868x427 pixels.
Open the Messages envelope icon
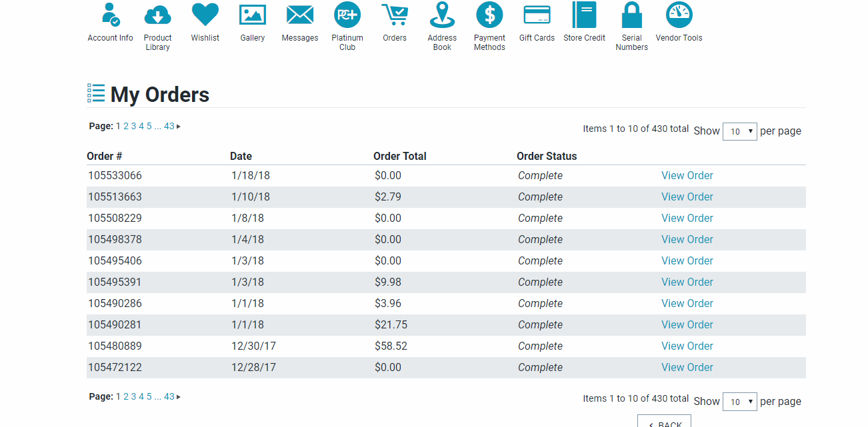tap(300, 15)
